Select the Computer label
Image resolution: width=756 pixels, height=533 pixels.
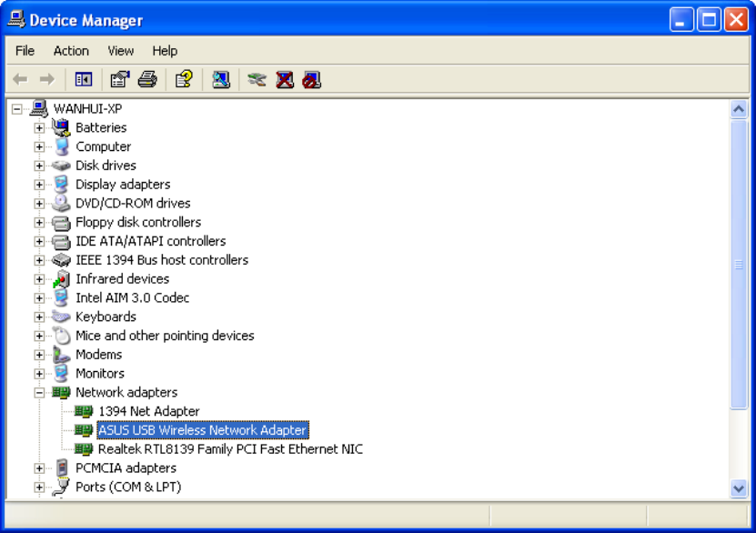103,146
